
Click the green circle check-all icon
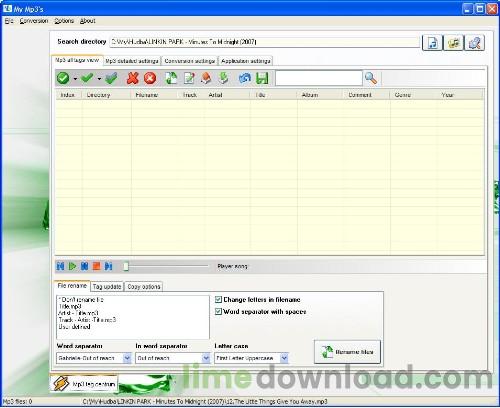pos(63,78)
